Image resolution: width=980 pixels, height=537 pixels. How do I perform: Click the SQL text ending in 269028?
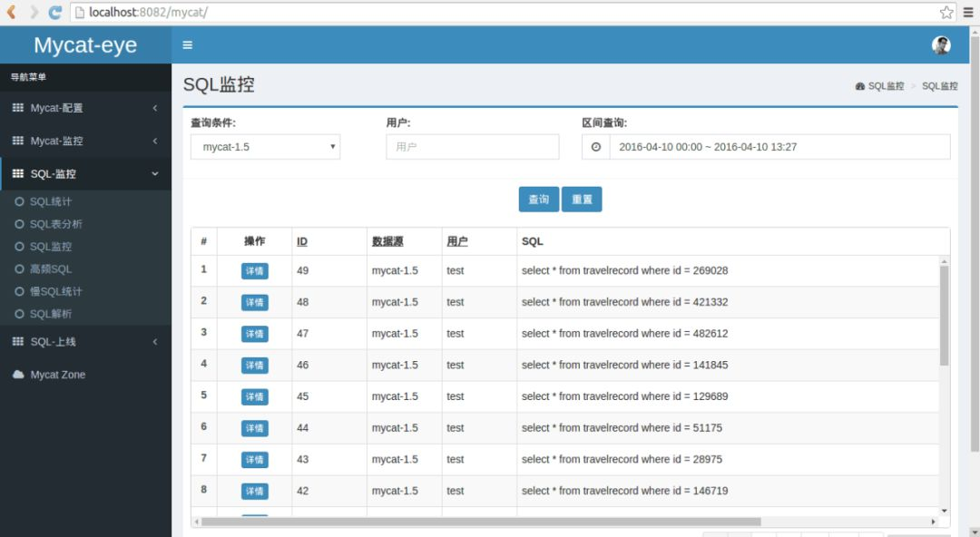(624, 270)
